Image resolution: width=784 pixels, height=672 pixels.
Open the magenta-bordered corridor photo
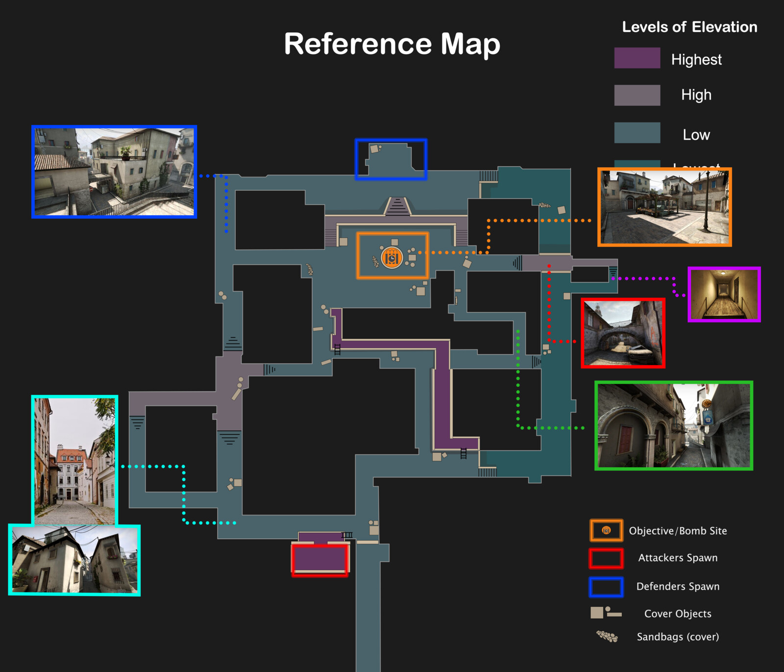tap(724, 294)
